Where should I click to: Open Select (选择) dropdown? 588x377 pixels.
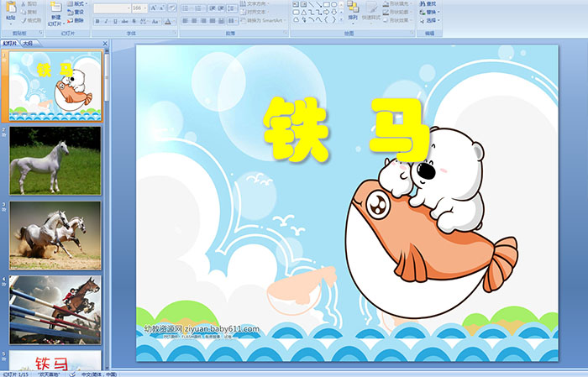(x=429, y=20)
